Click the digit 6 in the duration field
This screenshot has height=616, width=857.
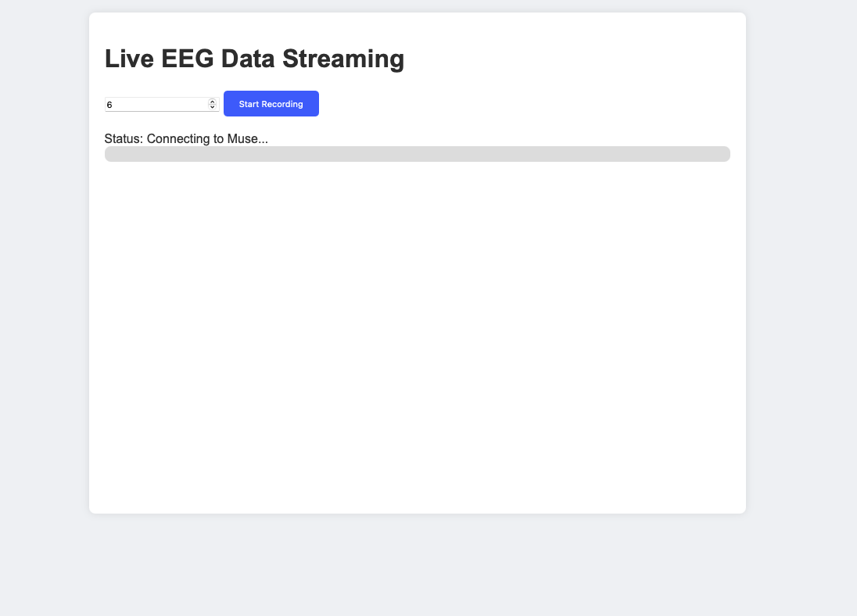(109, 104)
